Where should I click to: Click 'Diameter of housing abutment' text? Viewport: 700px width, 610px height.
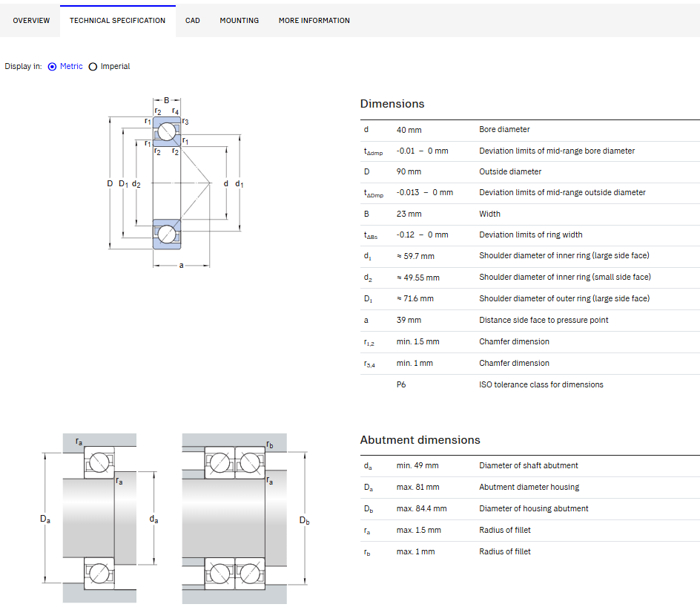533,508
